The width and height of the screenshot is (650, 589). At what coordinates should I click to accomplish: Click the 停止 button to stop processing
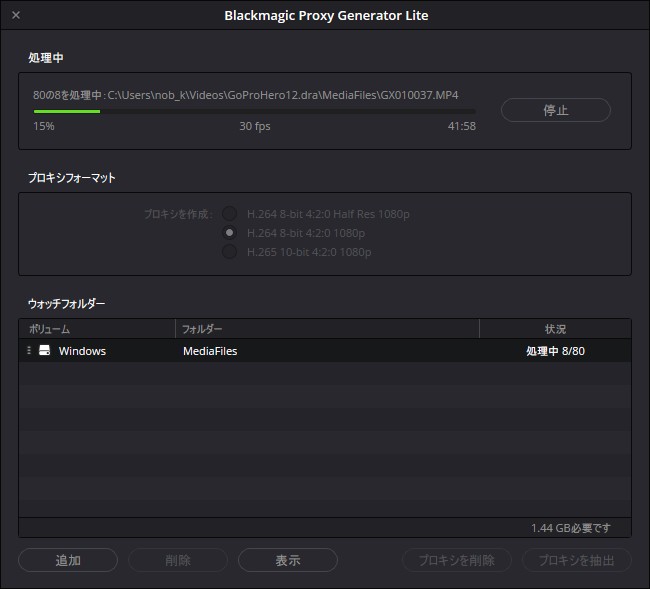click(555, 110)
